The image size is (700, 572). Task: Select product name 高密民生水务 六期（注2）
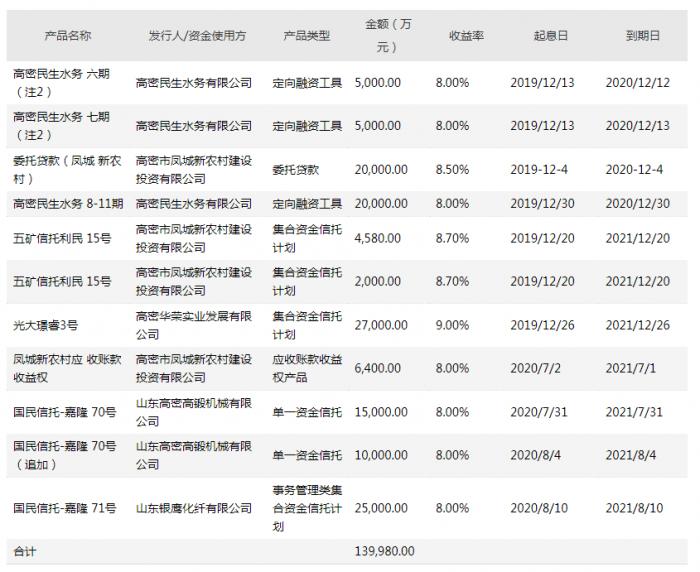pos(61,83)
